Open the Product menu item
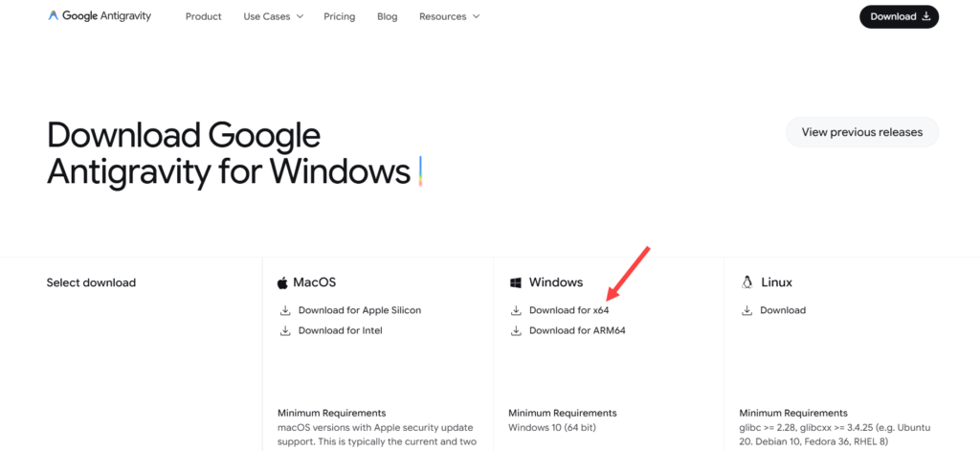This screenshot has width=980, height=451. point(203,16)
